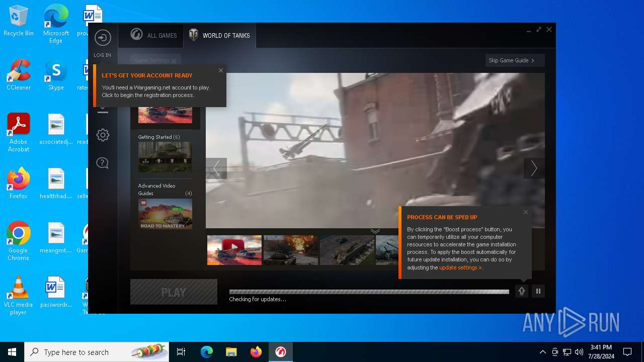This screenshot has width=644, height=362.
Task: Click the taskbar search box
Action: (97, 352)
